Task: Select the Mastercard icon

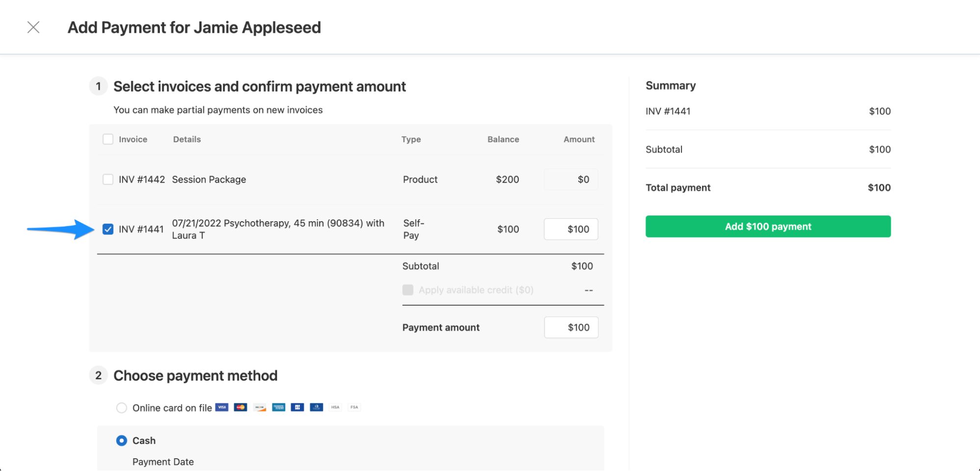Action: 240,407
